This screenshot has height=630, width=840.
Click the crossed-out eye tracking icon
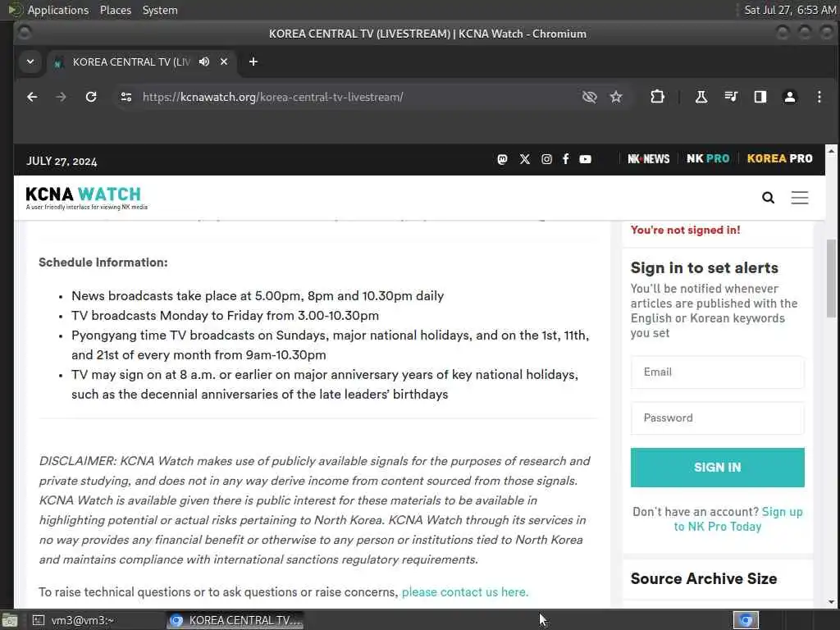click(x=589, y=97)
